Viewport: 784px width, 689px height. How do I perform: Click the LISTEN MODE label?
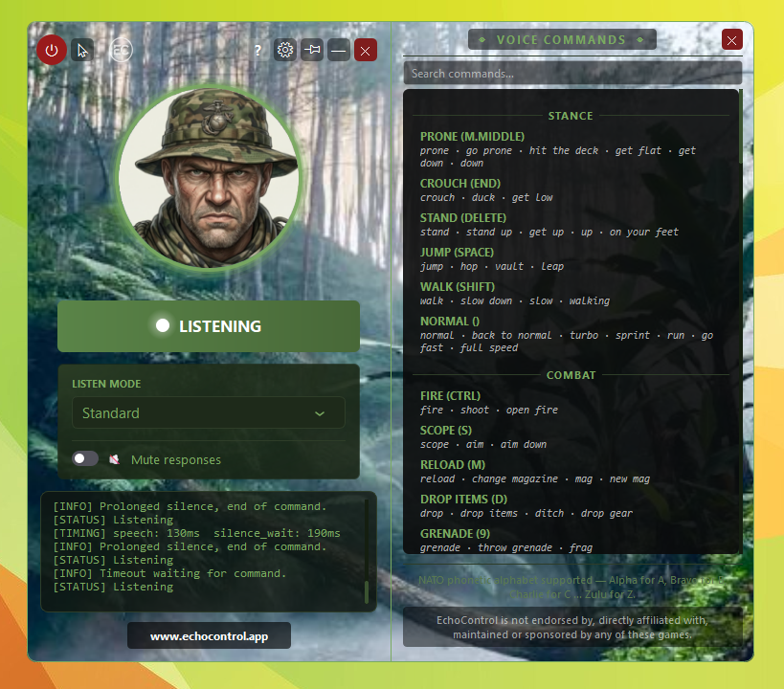click(x=106, y=384)
